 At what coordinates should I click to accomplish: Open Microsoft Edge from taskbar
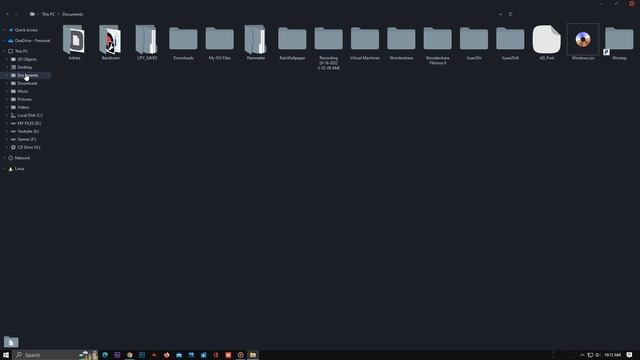[105, 355]
